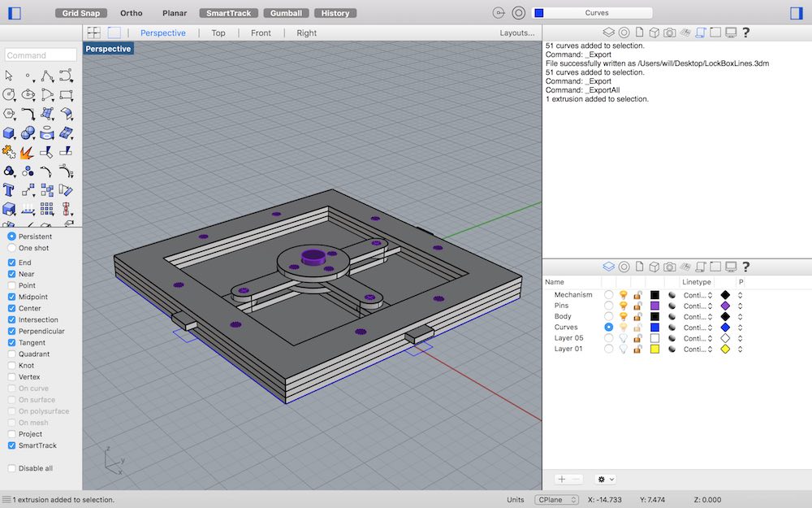This screenshot has width=812, height=508.
Task: Uncheck the Midpoint object snap
Action: coord(11,297)
